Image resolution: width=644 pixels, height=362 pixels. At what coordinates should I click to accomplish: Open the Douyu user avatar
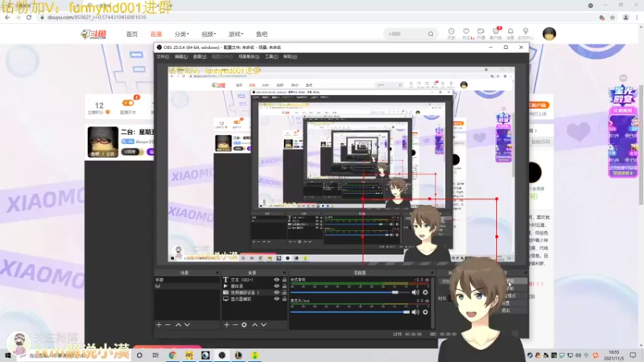549,34
